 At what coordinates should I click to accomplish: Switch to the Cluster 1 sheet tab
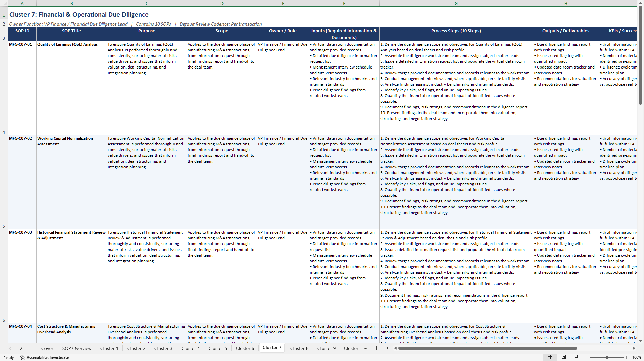109,348
